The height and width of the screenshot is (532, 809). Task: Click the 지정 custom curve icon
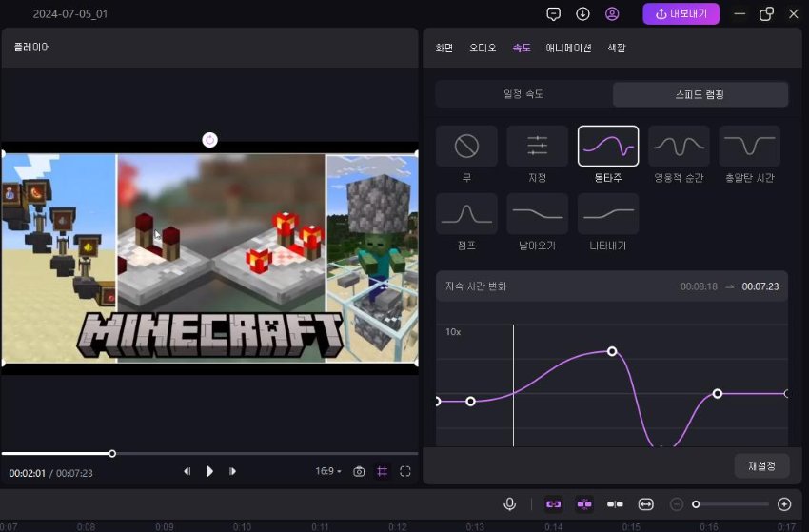pos(537,146)
